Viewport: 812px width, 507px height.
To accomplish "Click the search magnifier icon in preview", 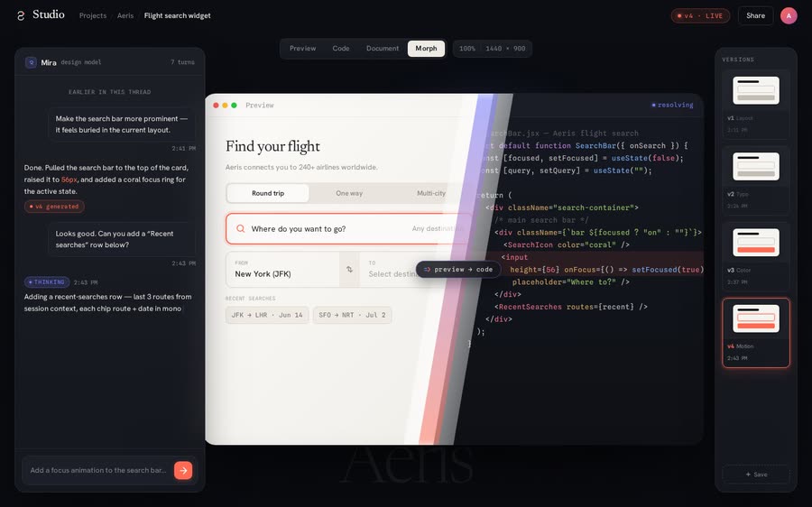I will (241, 228).
